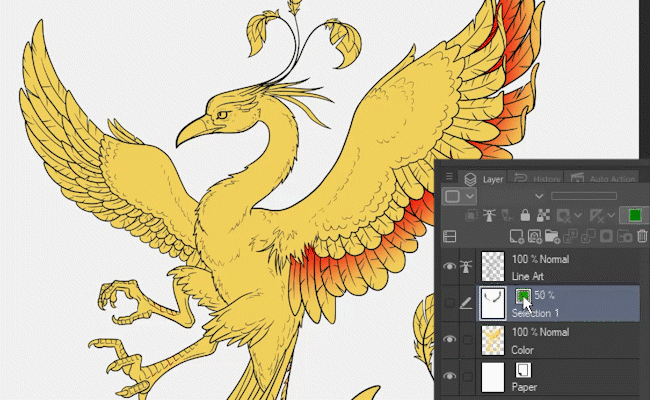Image resolution: width=650 pixels, height=400 pixels.
Task: Click the green layer color swatch button in the toolbar
Action: pyautogui.click(x=634, y=216)
